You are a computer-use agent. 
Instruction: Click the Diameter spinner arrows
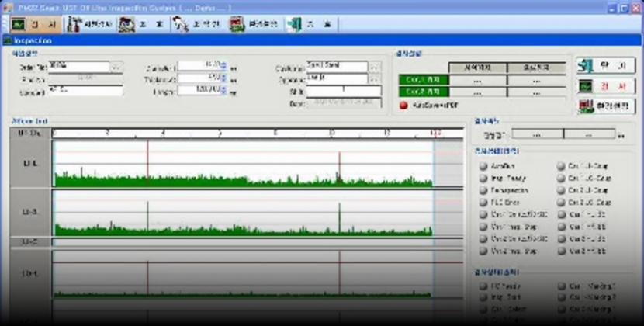pos(223,66)
